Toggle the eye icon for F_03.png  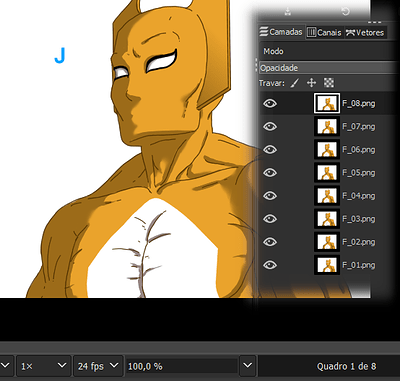click(x=270, y=219)
